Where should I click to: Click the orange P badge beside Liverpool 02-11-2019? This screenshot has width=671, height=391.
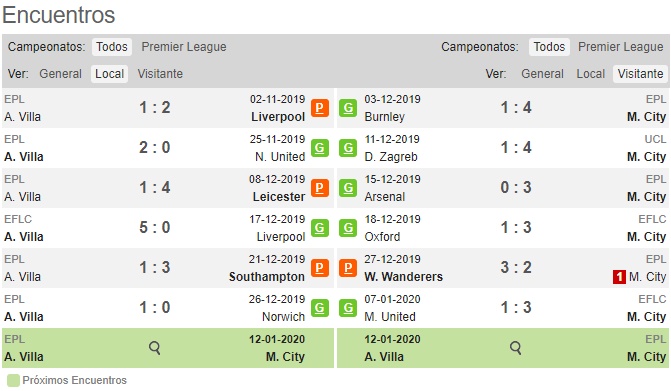[x=320, y=108]
